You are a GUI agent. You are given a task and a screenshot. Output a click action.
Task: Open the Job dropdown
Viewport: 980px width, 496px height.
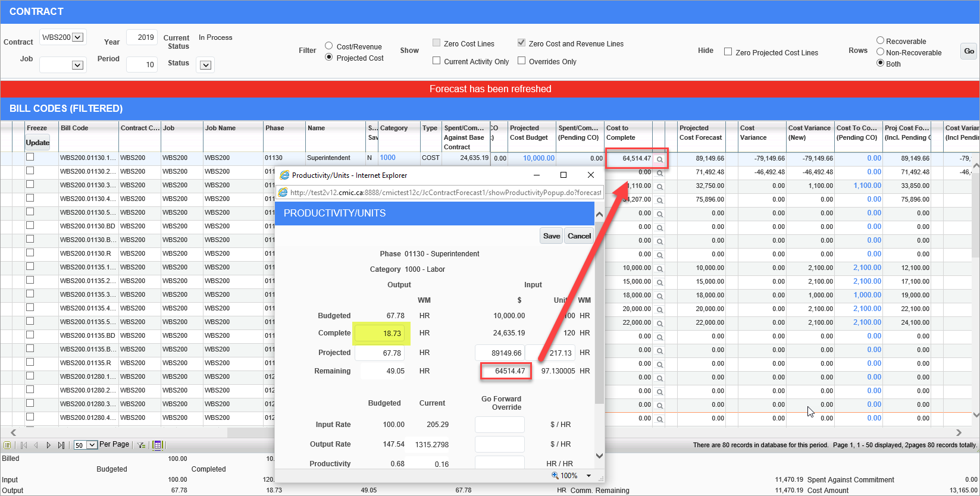pyautogui.click(x=77, y=65)
